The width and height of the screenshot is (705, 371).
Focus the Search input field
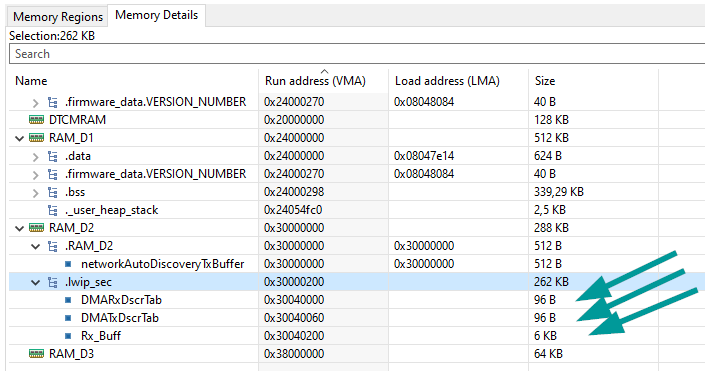coord(357,54)
